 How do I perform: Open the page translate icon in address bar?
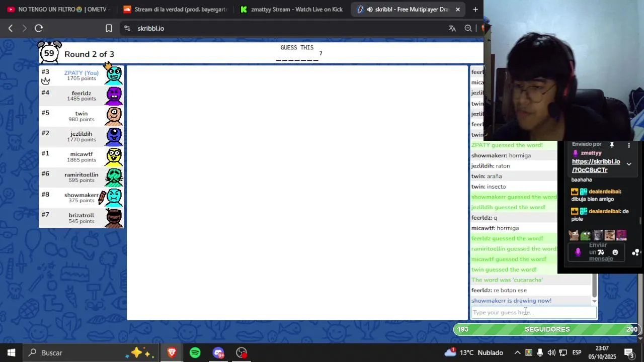click(452, 29)
